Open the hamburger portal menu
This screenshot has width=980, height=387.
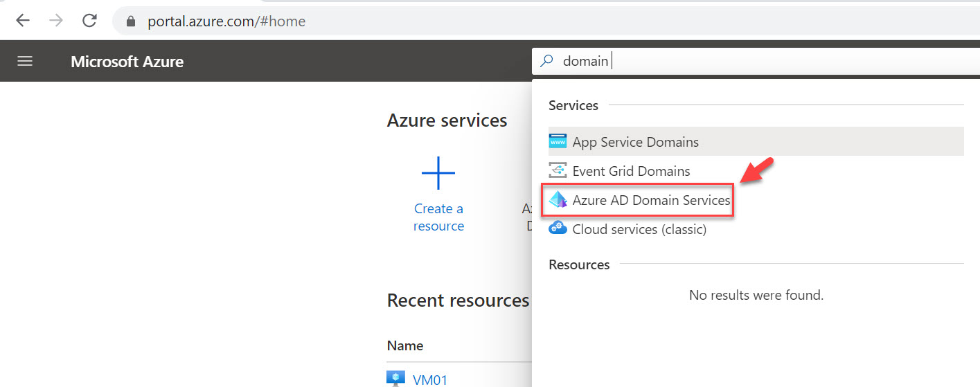pos(25,61)
